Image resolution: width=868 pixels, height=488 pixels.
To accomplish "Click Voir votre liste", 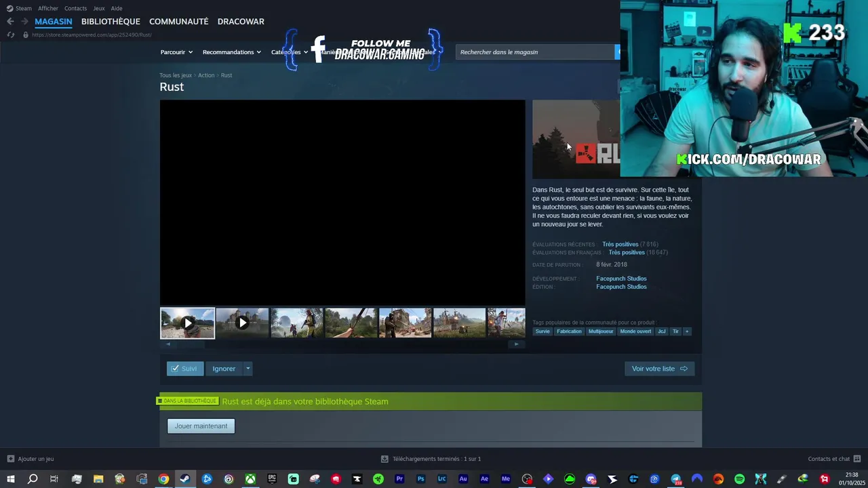I will coord(659,369).
